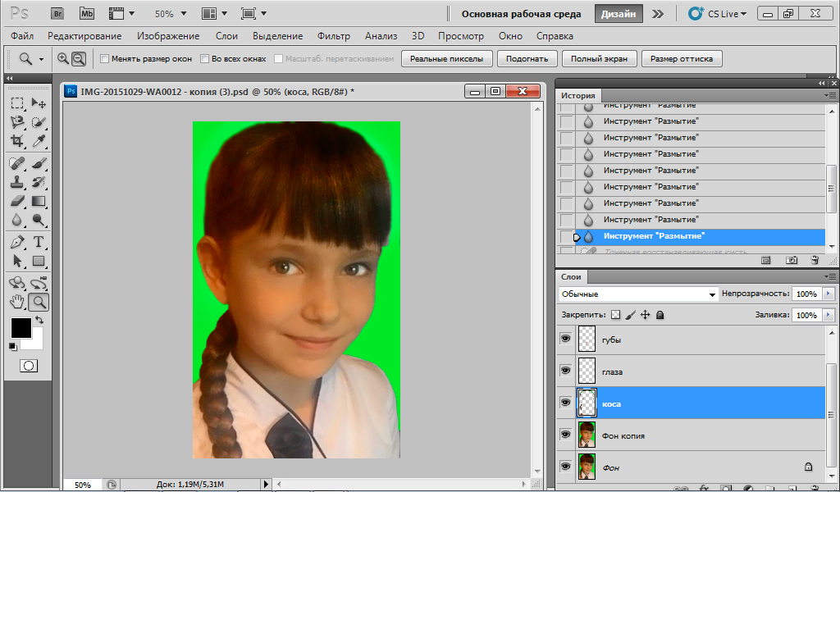The height and width of the screenshot is (638, 840).
Task: Open the Слои menu in menu bar
Action: 226,36
